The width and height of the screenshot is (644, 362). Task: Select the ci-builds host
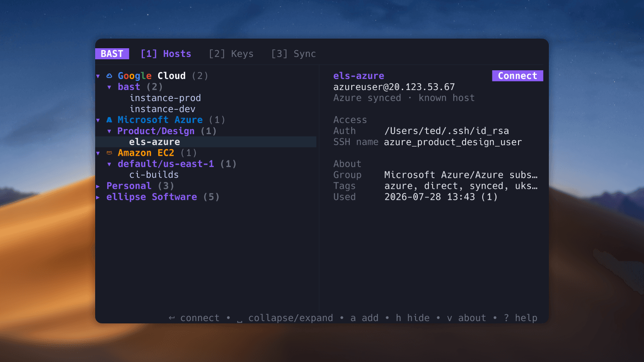point(154,175)
